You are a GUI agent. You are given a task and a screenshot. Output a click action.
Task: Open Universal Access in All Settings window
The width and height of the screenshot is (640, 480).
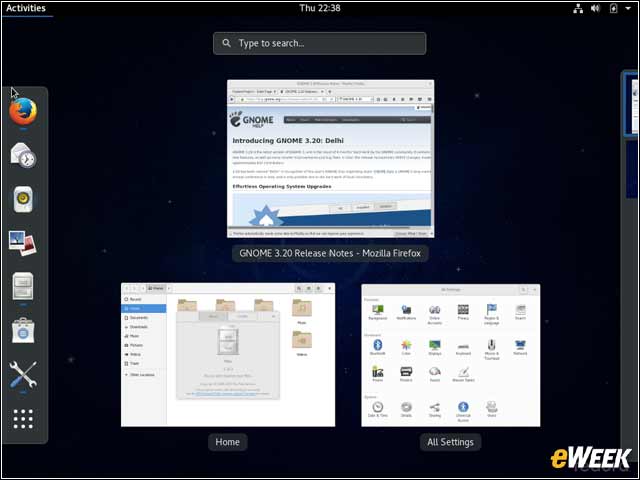(x=463, y=411)
